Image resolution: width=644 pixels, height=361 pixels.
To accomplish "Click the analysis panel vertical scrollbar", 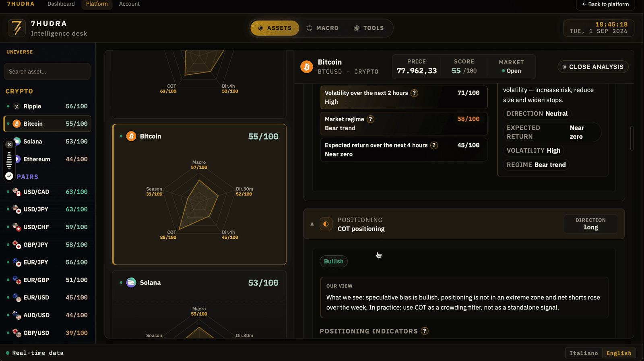I will click(x=632, y=138).
